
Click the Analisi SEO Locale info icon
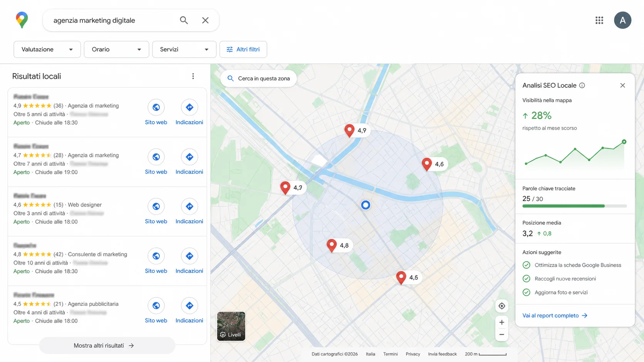(x=582, y=85)
